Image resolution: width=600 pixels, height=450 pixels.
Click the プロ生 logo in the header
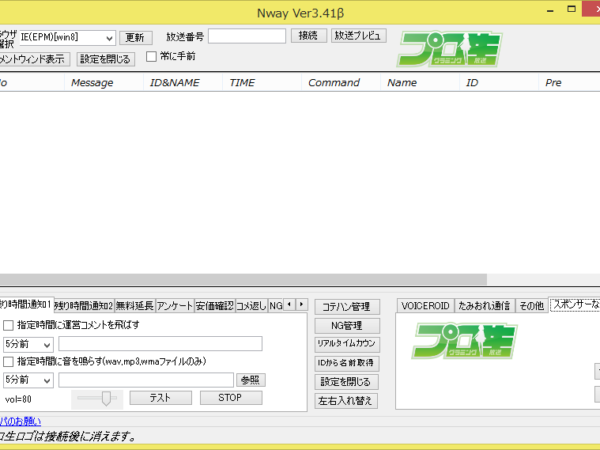pyautogui.click(x=450, y=49)
